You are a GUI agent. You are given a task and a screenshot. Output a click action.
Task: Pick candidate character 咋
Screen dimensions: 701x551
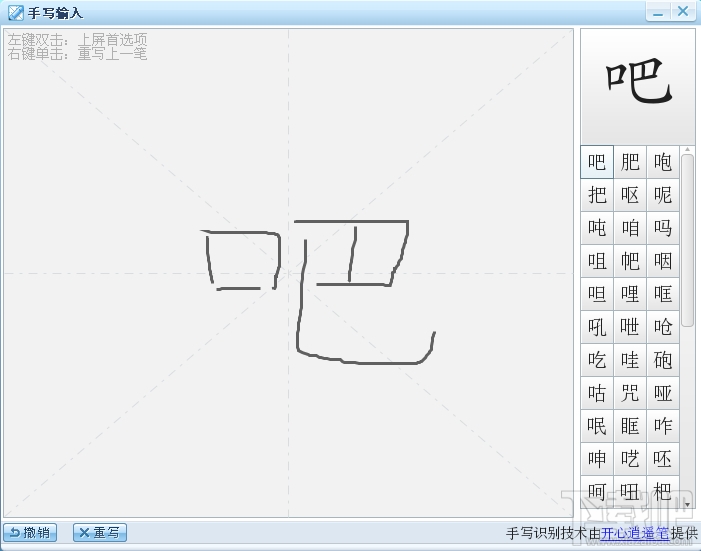(663, 427)
